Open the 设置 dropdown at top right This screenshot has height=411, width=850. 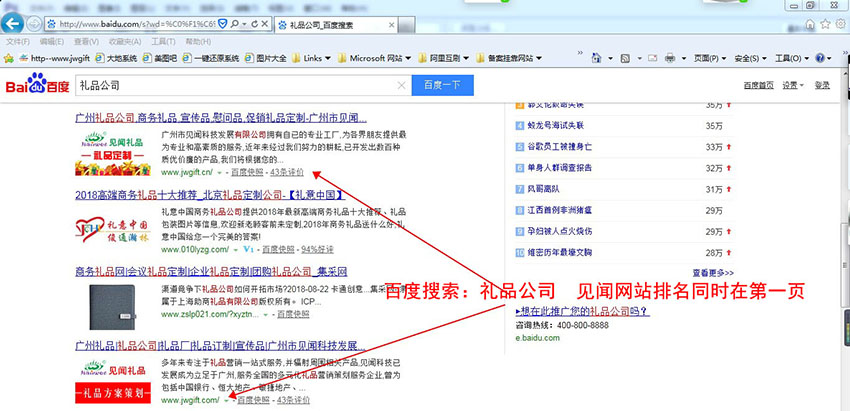pyautogui.click(x=793, y=85)
